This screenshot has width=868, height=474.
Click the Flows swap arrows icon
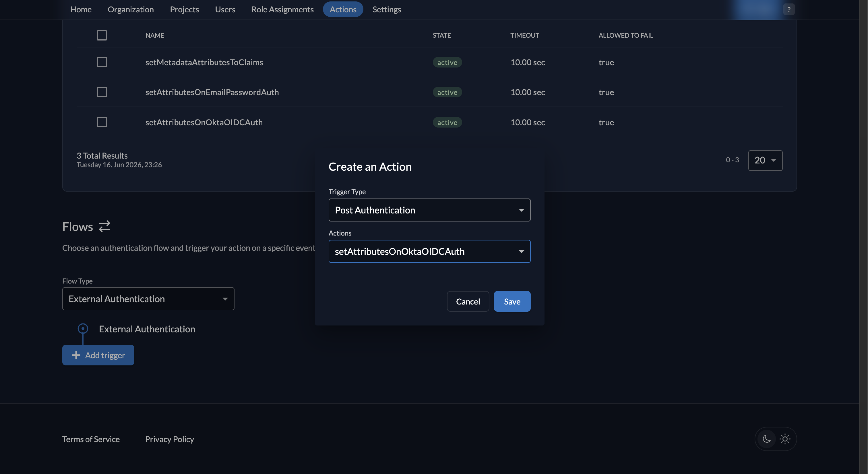tap(104, 226)
